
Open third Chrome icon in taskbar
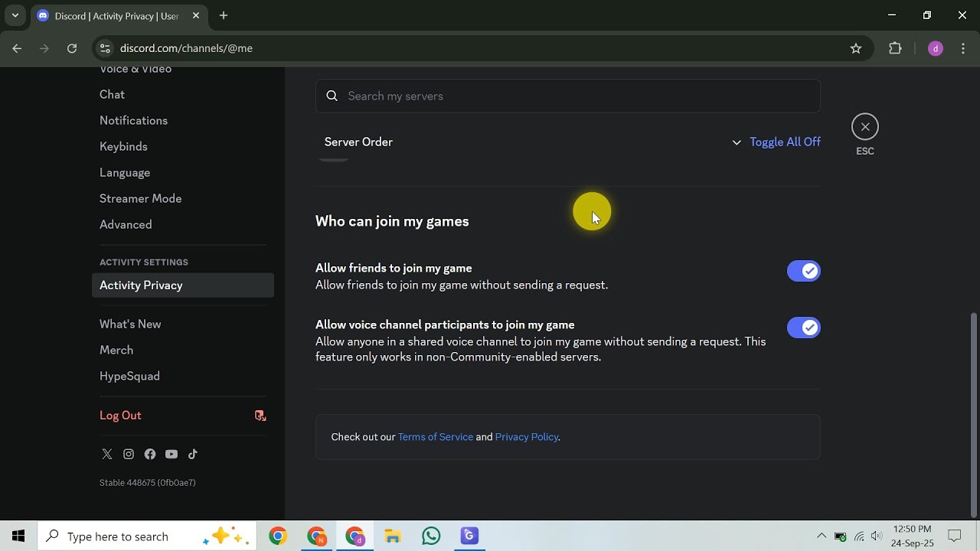[354, 536]
